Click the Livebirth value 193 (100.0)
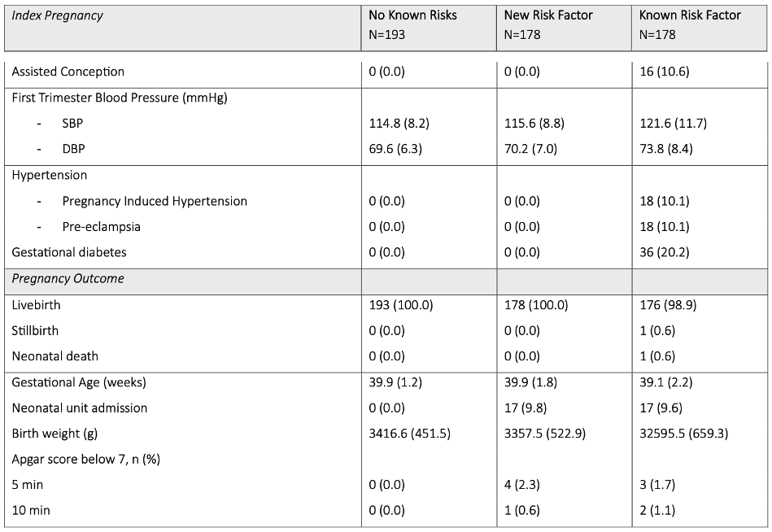Screen dimensions: 772x532 click(x=401, y=305)
